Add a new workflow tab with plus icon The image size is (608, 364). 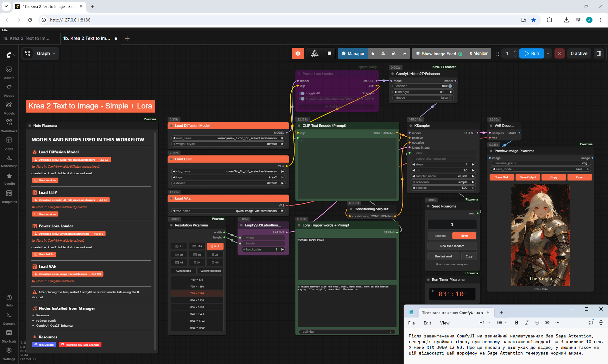click(127, 39)
